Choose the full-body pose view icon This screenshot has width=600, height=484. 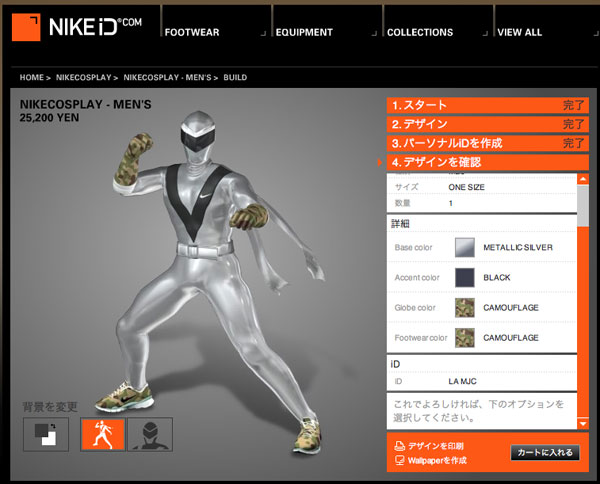coord(103,434)
